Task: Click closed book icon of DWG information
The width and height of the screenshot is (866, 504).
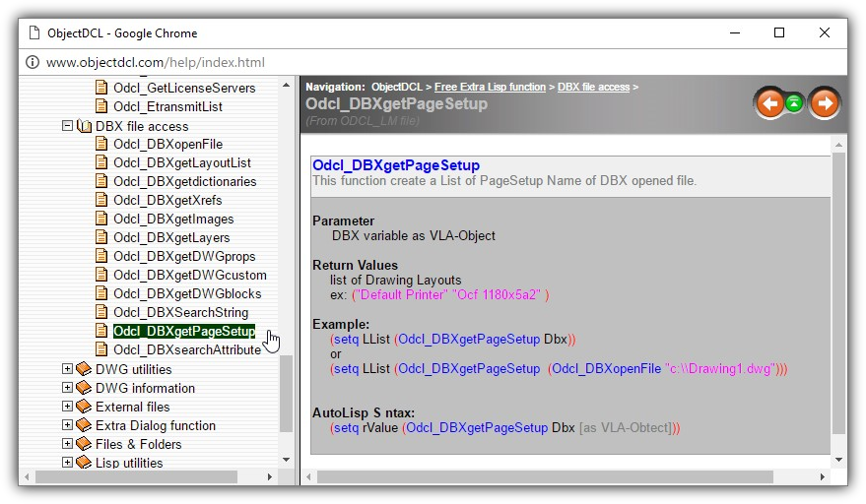Action: [x=84, y=388]
